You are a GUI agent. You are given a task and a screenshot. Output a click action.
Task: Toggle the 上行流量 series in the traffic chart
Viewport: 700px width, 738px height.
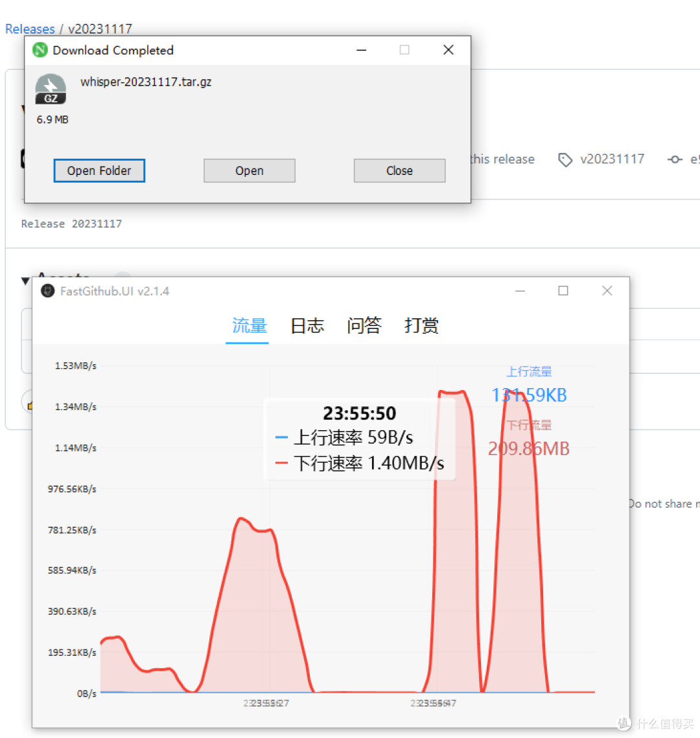(x=529, y=371)
